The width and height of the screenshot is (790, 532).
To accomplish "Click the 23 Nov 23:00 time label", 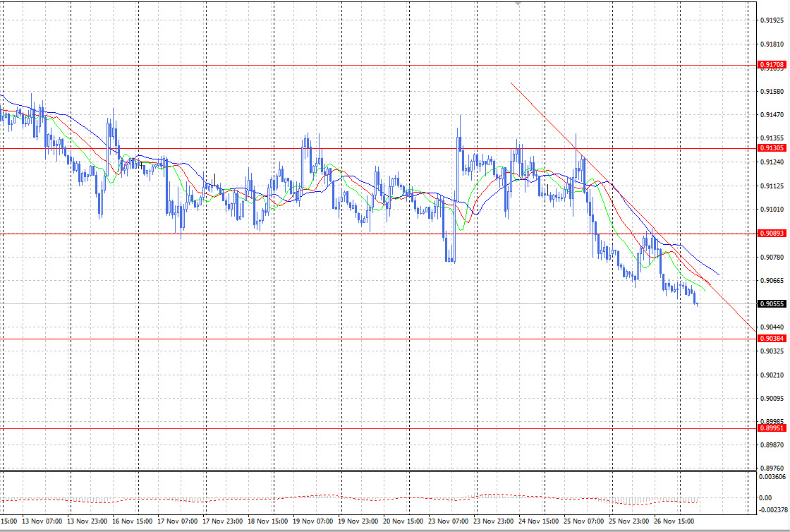I will [493, 521].
